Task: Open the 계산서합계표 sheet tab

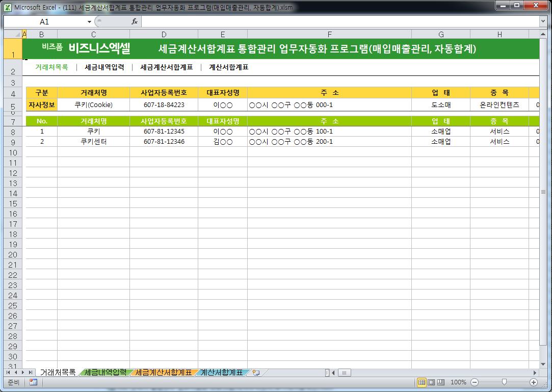Action: tap(221, 373)
